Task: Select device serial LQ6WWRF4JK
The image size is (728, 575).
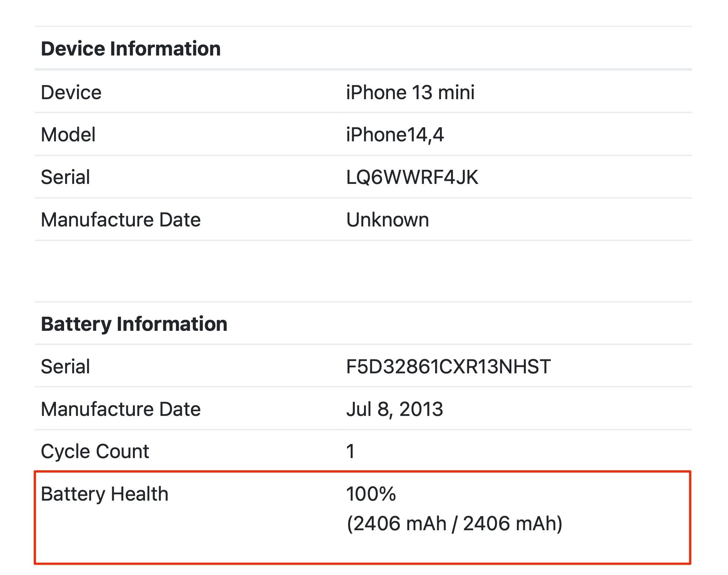Action: (412, 177)
